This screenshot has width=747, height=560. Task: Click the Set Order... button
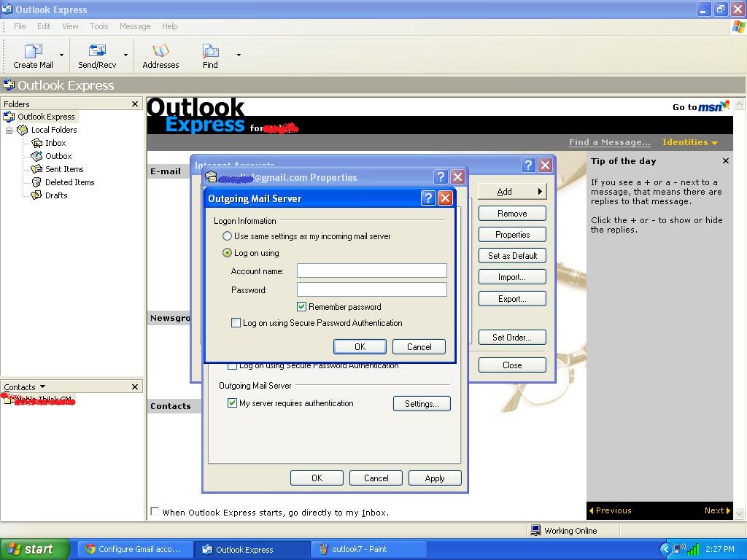click(x=512, y=337)
